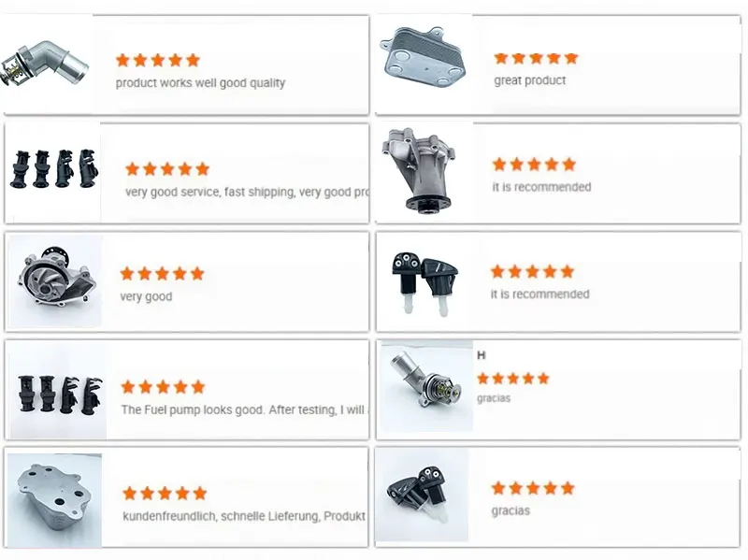Open the washer nozzle pair image in the recommended review
This screenshot has width=748, height=560.
point(424,283)
